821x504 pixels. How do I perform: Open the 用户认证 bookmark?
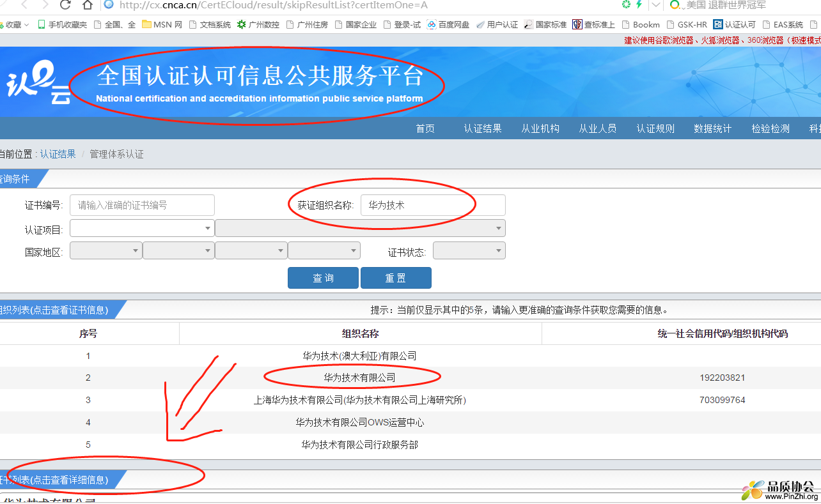tap(497, 25)
